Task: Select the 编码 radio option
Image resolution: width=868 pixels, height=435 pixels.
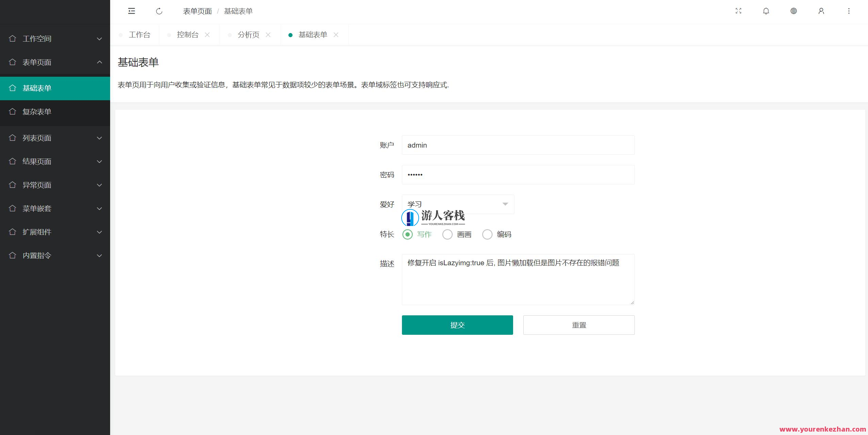Action: click(487, 234)
